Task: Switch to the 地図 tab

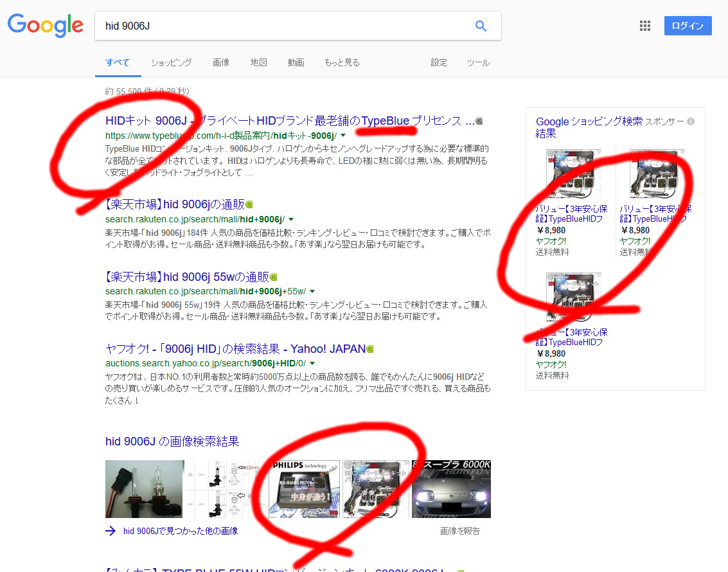Action: click(x=258, y=62)
